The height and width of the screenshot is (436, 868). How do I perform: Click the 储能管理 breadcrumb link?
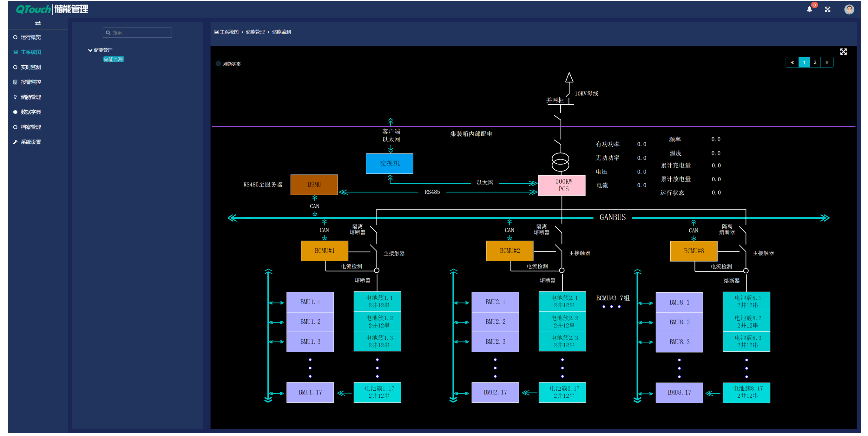point(255,32)
